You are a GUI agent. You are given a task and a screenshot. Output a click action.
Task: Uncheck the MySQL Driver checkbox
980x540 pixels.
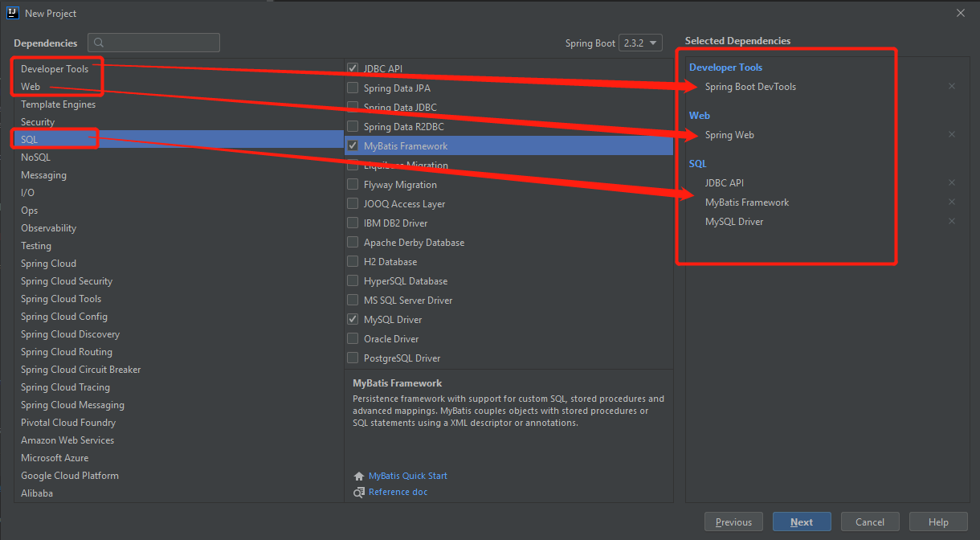[x=353, y=319]
